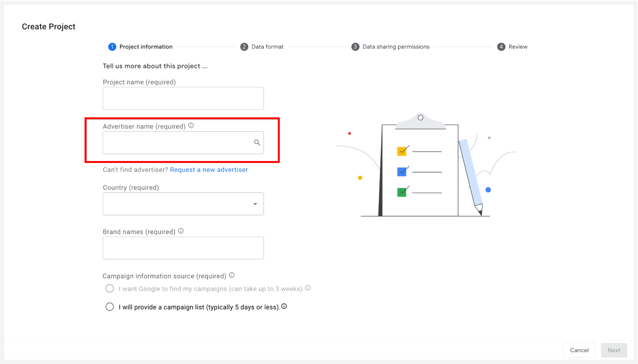Click the 'Can't find advertiser?' text
Viewport: 638px width, 364px height.
[x=135, y=170]
